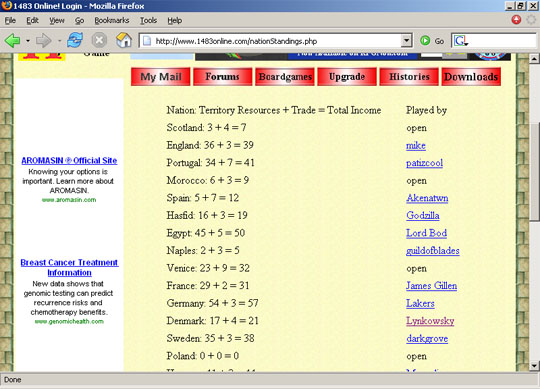The width and height of the screenshot is (540, 389).
Task: Open the guildofblades player link
Action: click(x=433, y=251)
